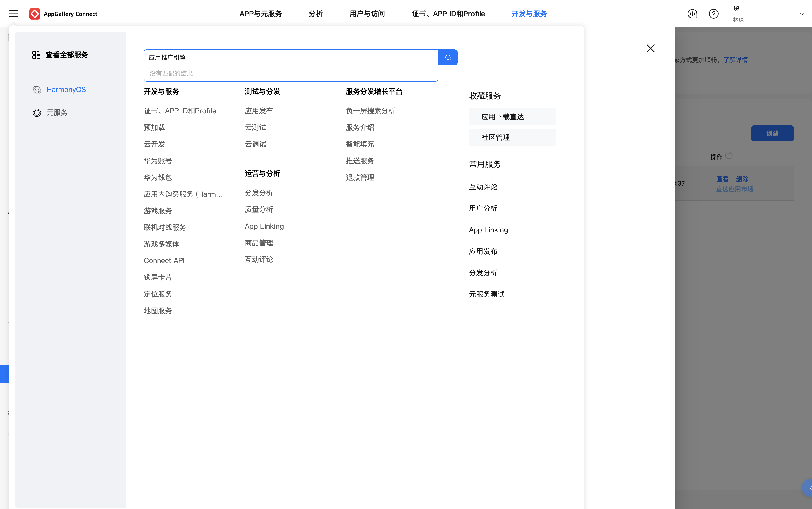Open the App Linking link under 运营与分析

point(264,227)
